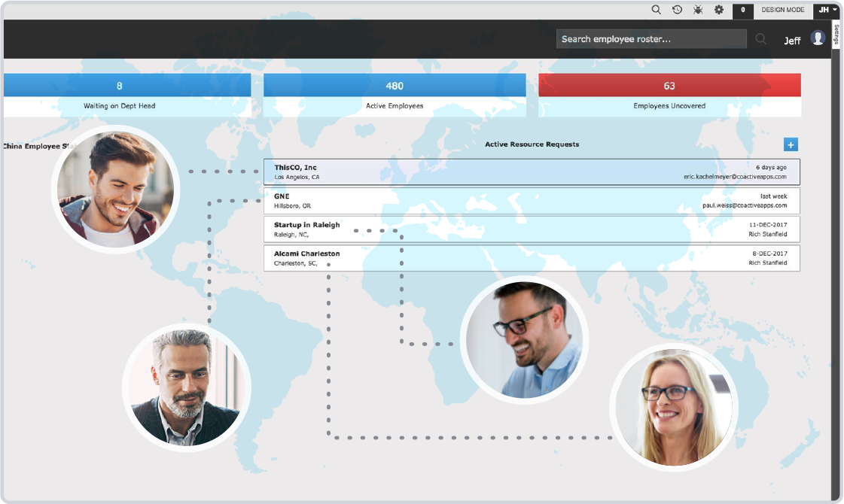This screenshot has height=504, width=844.
Task: Click the bug debug icon
Action: tap(698, 10)
